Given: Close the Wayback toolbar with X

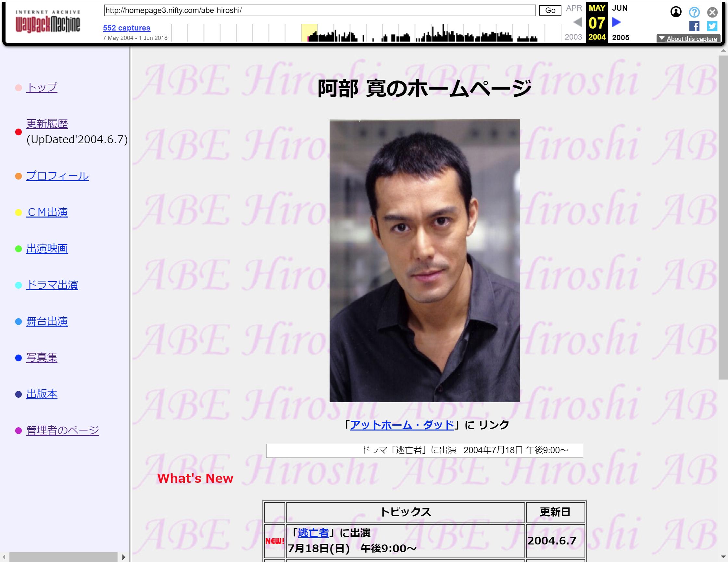Looking at the screenshot, I should tap(712, 12).
